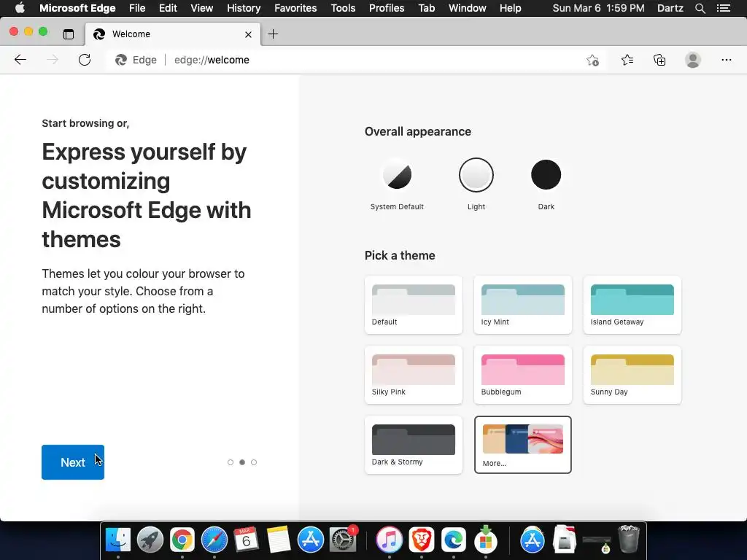Open Safari from the dock
Image resolution: width=747 pixels, height=560 pixels.
[x=214, y=540]
